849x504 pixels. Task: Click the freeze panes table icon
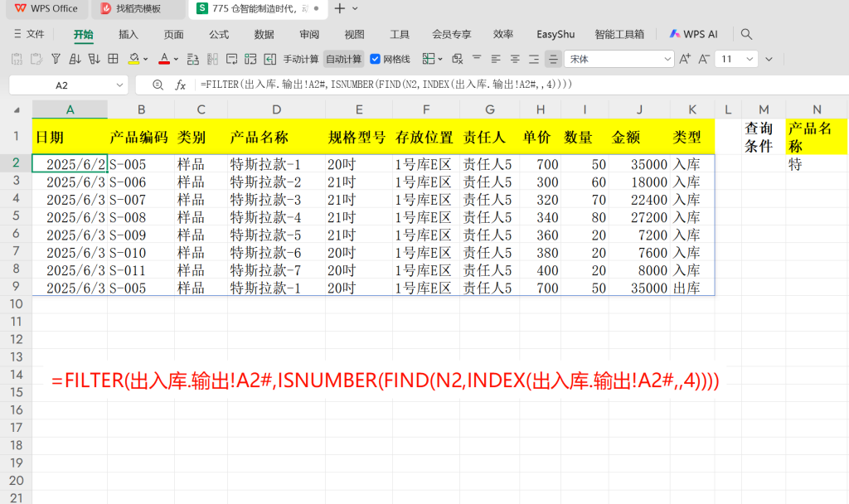429,59
